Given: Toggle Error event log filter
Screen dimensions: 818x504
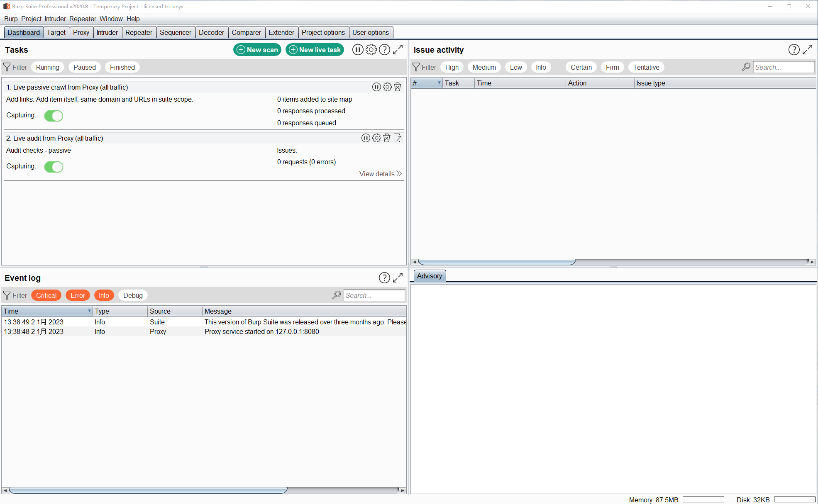Looking at the screenshot, I should coord(78,295).
